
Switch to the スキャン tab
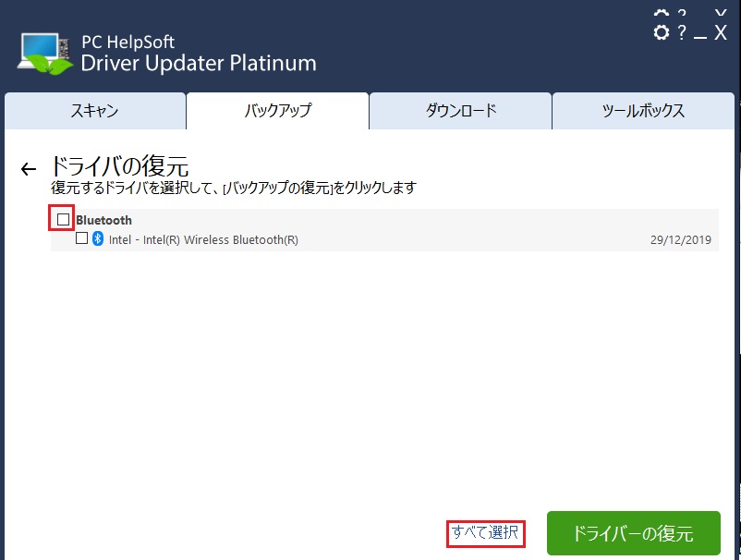[x=95, y=111]
